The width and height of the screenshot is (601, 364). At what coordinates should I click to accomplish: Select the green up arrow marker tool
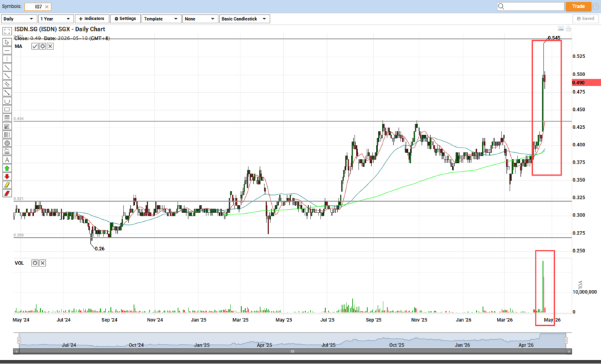[x=7, y=168]
